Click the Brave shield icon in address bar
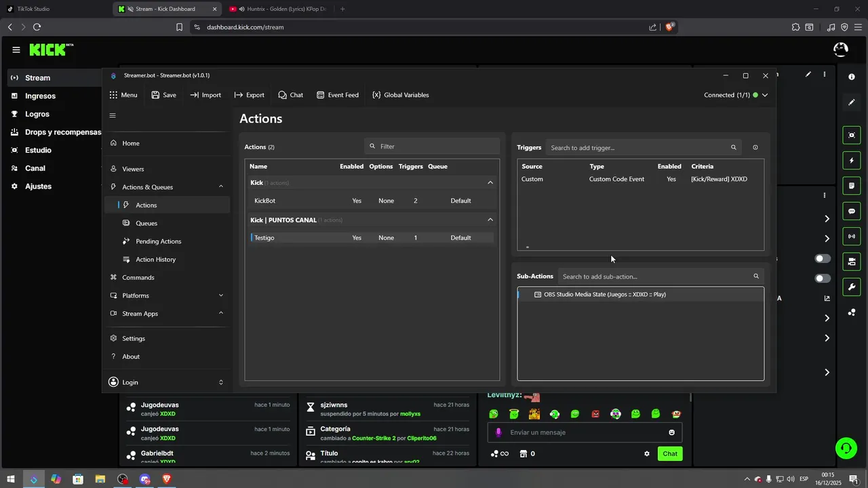This screenshot has width=868, height=488. click(x=670, y=27)
